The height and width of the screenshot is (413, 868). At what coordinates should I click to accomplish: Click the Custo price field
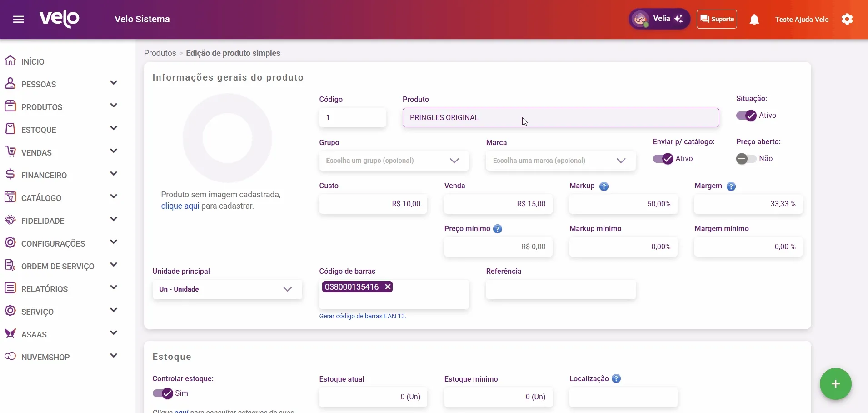coord(373,204)
